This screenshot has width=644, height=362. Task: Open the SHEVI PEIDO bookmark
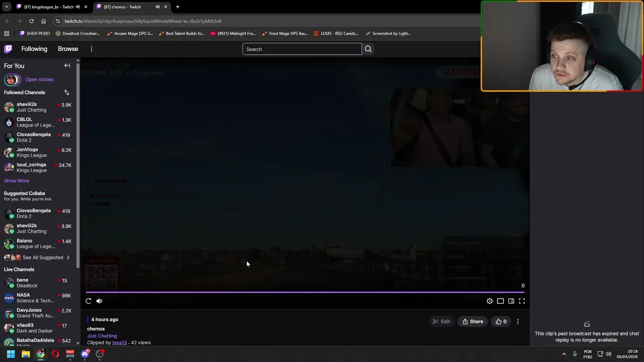(35, 33)
